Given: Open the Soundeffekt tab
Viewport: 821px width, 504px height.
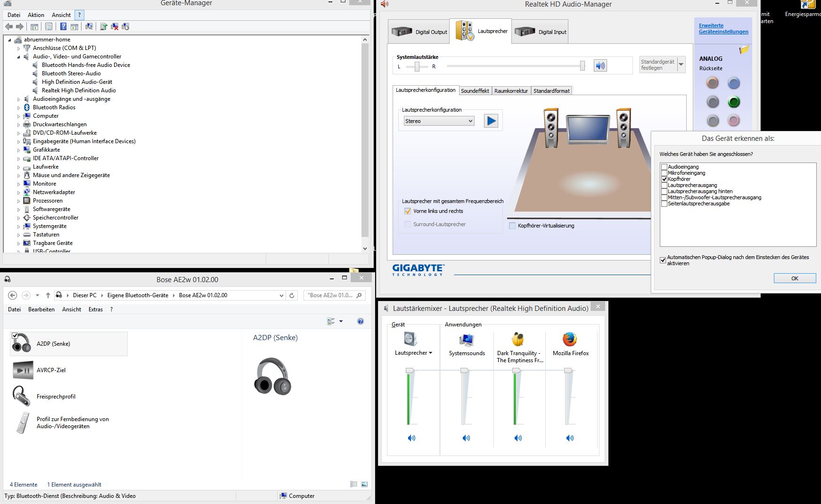Looking at the screenshot, I should [475, 91].
